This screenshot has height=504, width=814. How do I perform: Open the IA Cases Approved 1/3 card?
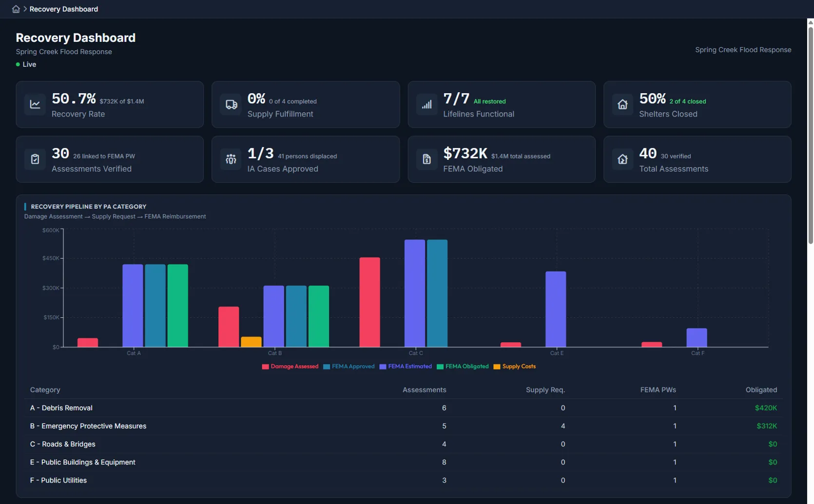(x=306, y=159)
